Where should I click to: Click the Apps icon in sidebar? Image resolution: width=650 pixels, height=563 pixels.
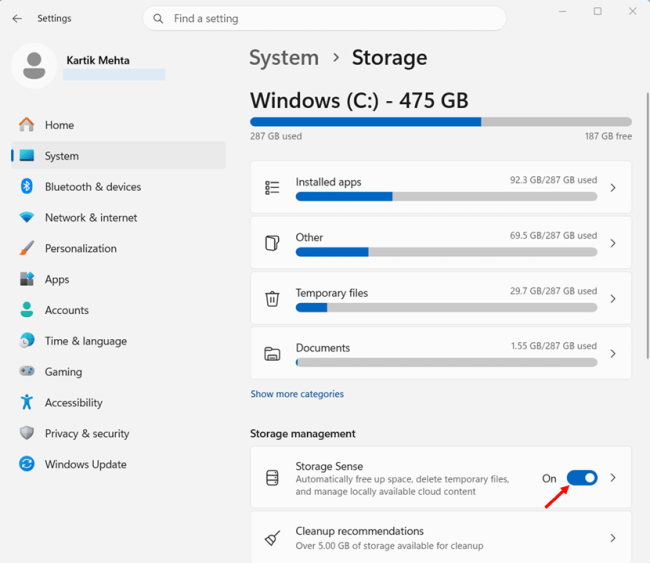pyautogui.click(x=27, y=279)
